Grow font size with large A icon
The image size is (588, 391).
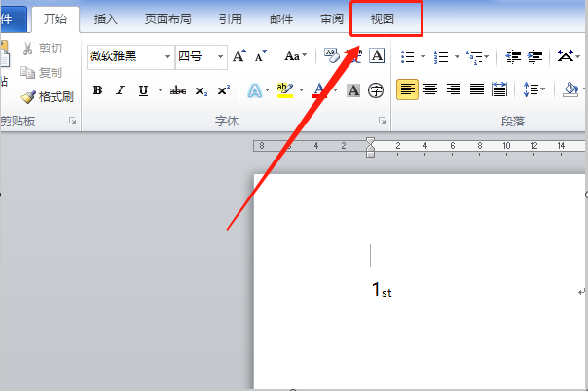239,56
